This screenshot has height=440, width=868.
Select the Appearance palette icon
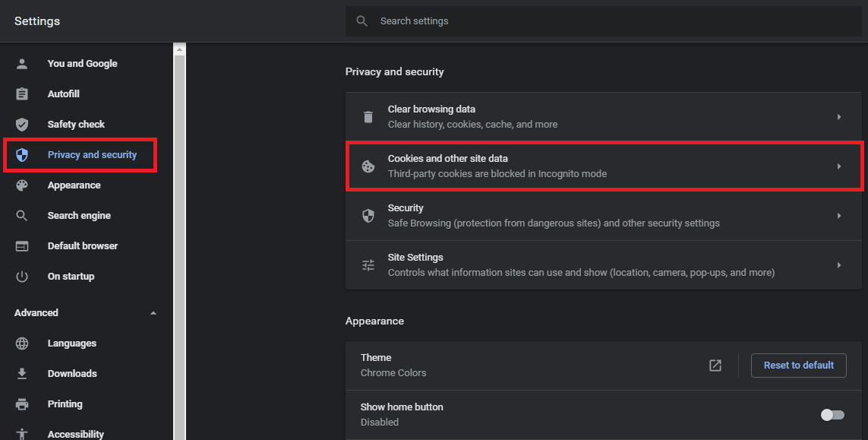[x=22, y=185]
